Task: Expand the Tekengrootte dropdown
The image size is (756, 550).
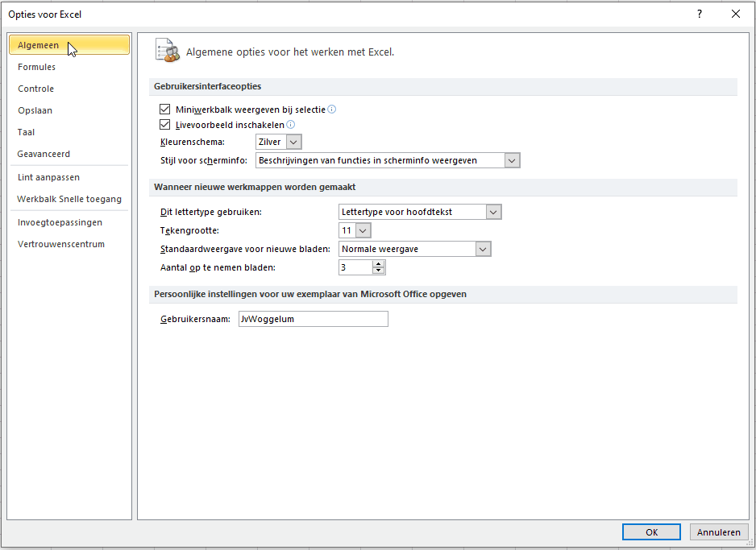Action: point(355,230)
